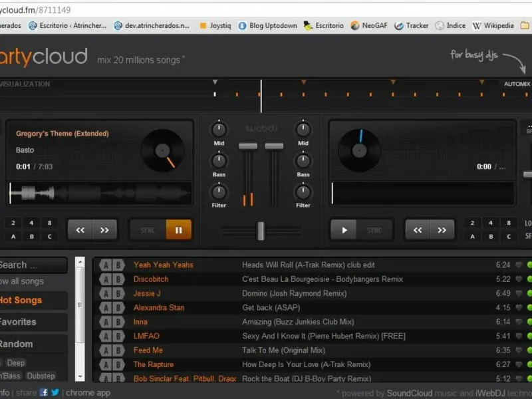Click the crossfader handle

click(261, 231)
